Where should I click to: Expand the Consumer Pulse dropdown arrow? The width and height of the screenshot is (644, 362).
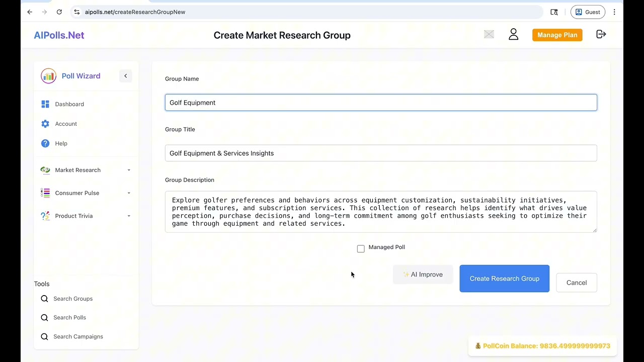129,193
